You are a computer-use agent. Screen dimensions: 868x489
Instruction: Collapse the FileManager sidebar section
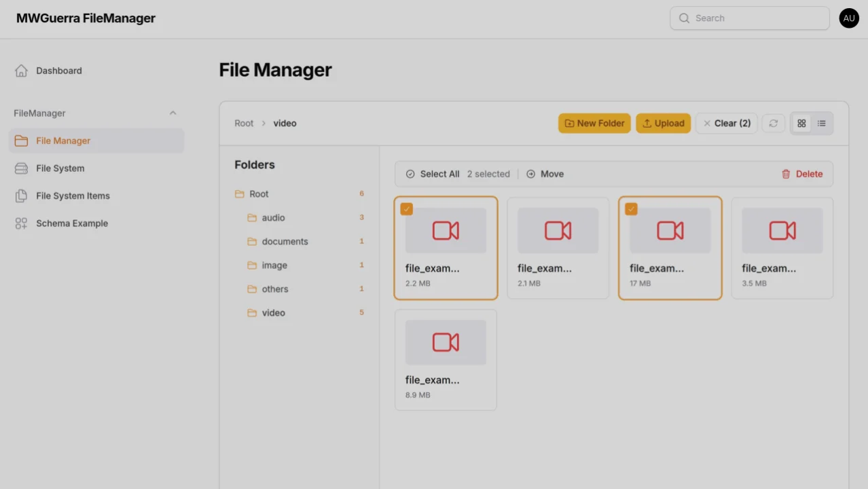click(x=173, y=113)
